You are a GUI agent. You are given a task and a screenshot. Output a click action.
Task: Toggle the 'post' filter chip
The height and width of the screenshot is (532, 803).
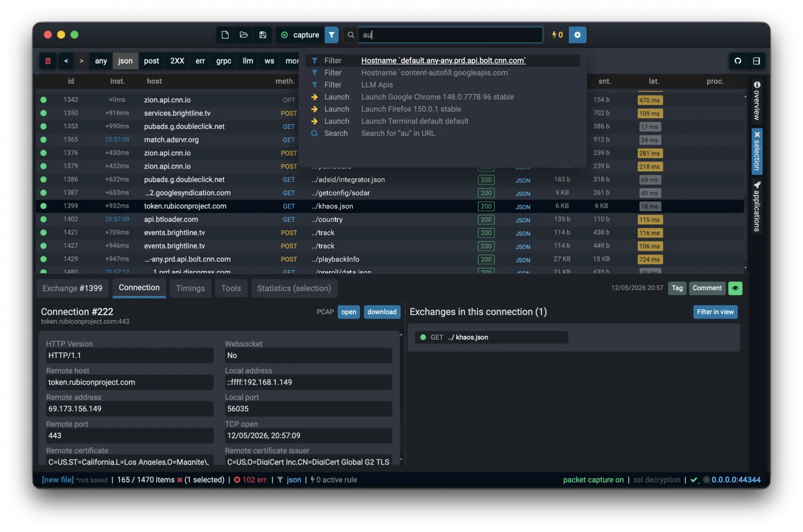click(152, 61)
